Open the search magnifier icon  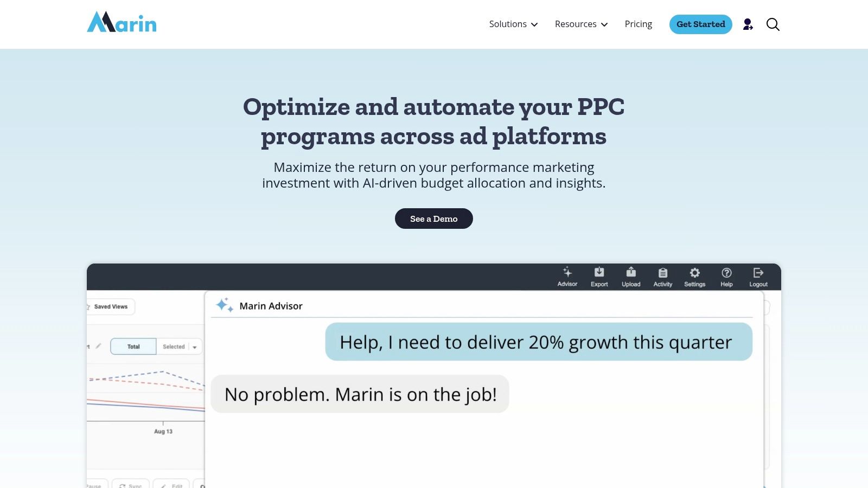[x=773, y=24]
